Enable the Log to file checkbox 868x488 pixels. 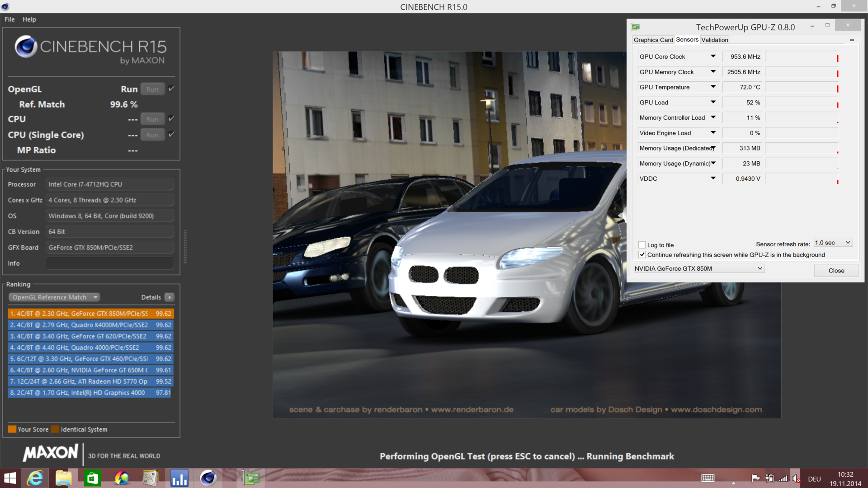[x=642, y=245]
